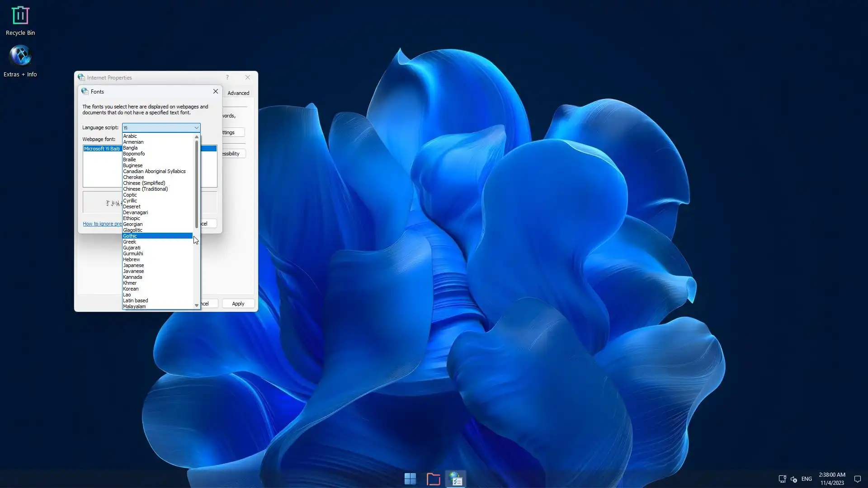Close the Fonts dialog
The image size is (868, 488).
[216, 91]
